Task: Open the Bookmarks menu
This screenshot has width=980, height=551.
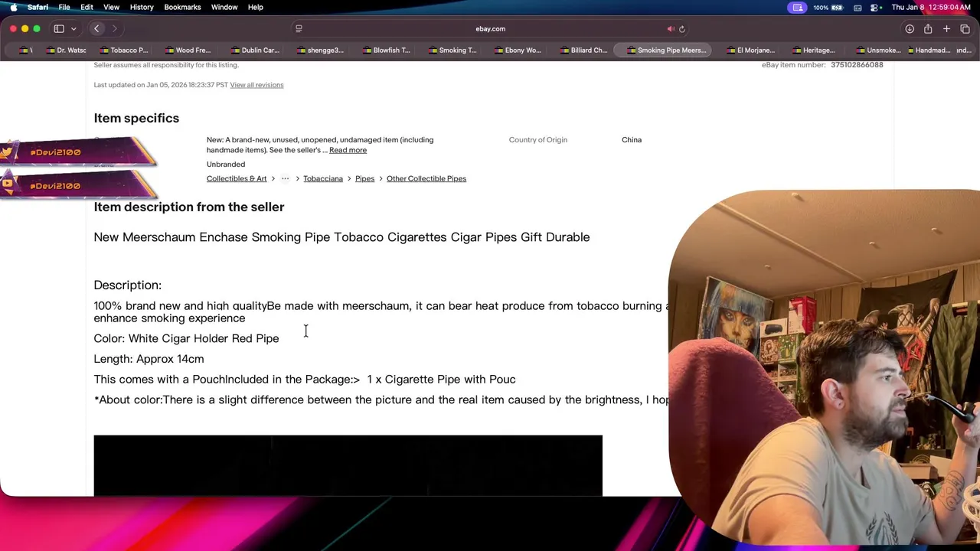Action: [182, 8]
